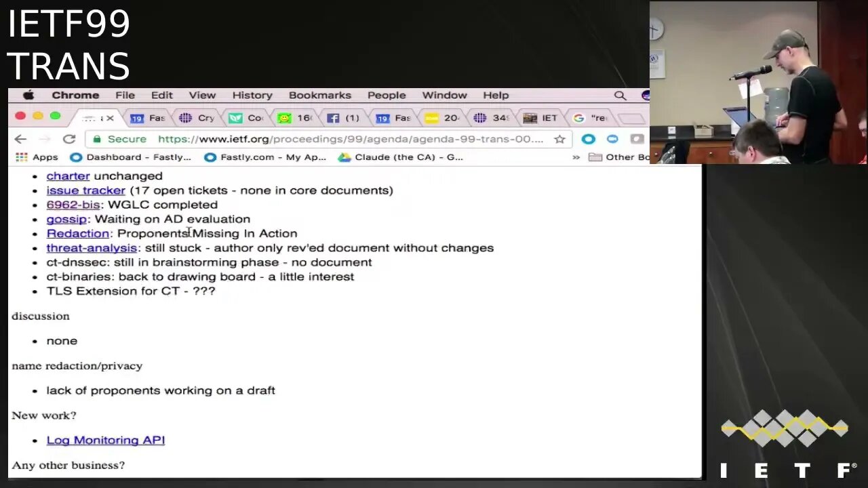Open the Fastly.com - My Ap bookmark
Image resolution: width=868 pixels, height=488 pixels.
coord(265,157)
